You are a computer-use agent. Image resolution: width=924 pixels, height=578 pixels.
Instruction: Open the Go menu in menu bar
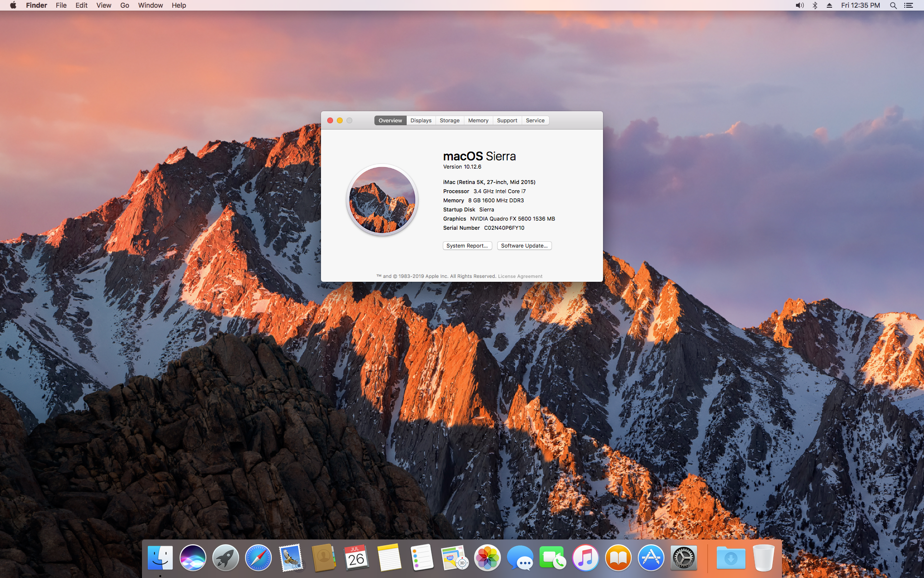125,5
